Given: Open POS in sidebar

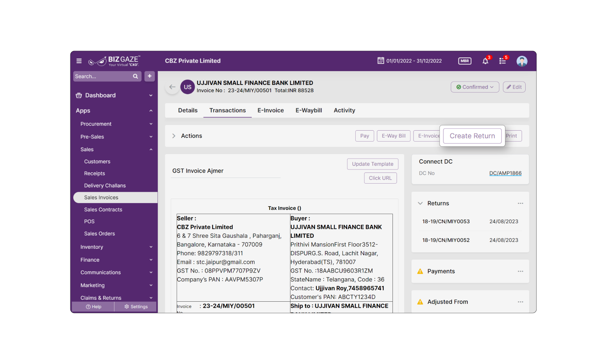Looking at the screenshot, I should 89,222.
